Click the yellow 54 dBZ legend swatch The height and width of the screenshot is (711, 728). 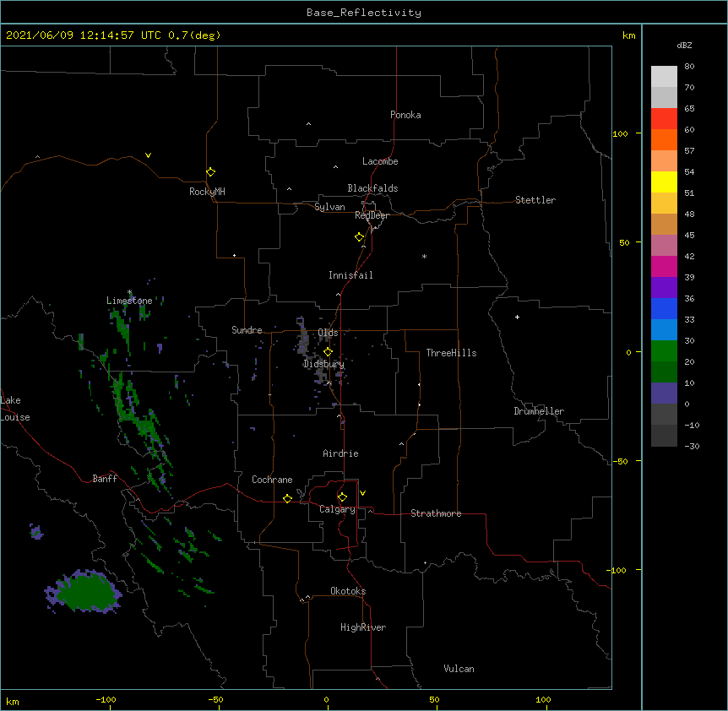tap(664, 182)
